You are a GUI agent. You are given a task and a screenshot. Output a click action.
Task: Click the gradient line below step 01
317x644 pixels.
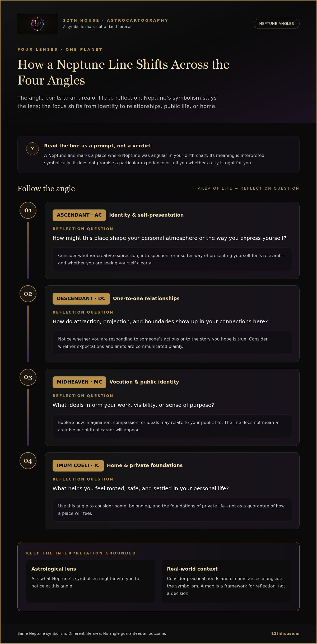(28, 250)
